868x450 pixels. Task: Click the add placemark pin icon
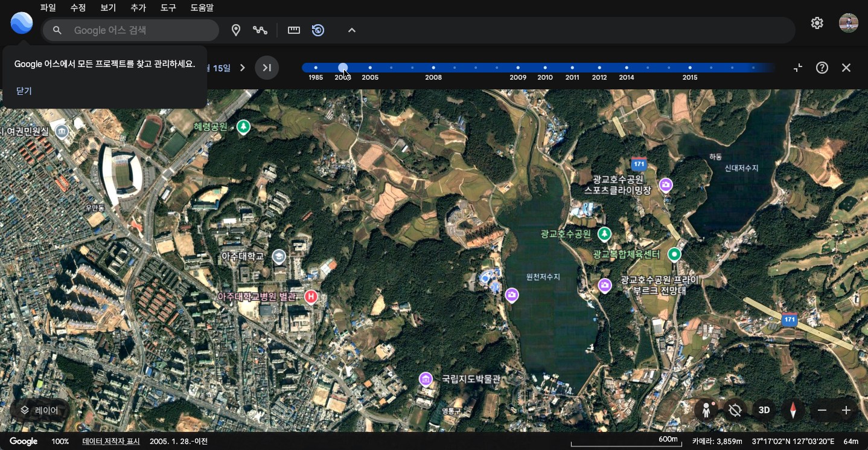(236, 30)
